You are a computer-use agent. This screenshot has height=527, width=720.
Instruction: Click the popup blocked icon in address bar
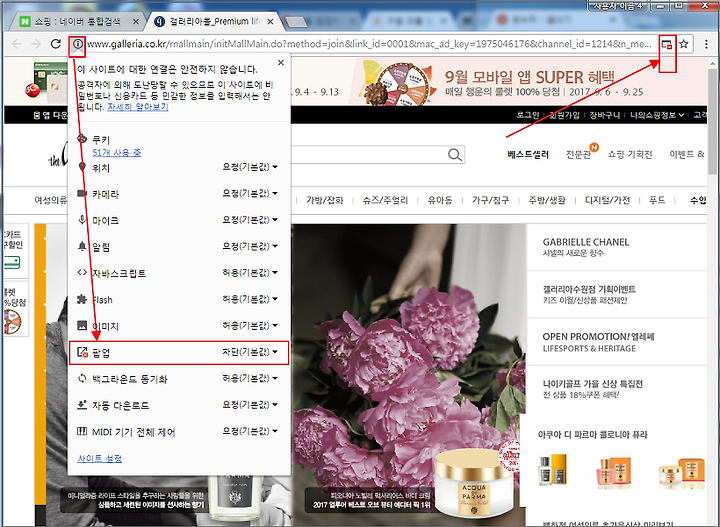click(667, 44)
